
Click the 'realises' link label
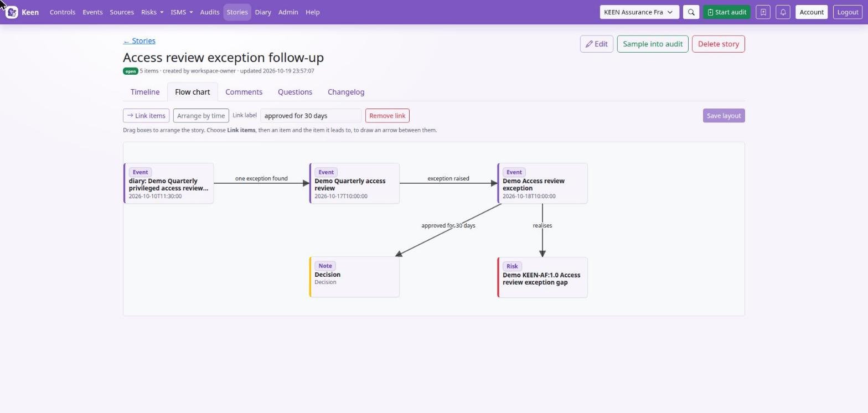tap(542, 226)
